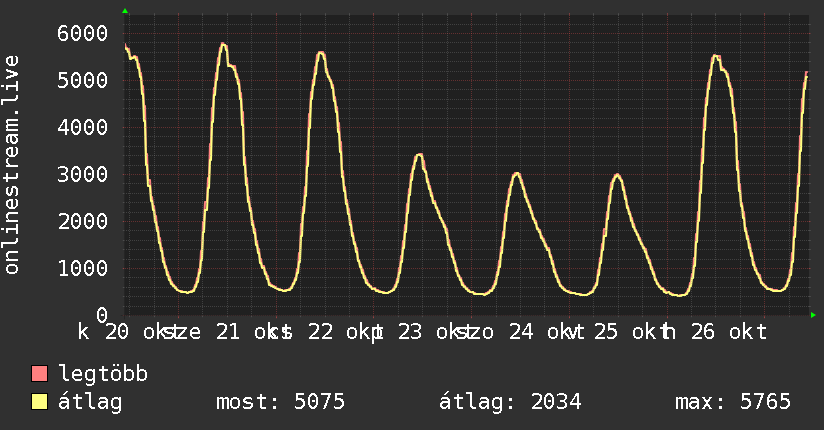824x430 pixels.
Task: Click the legtöbb legend label
Action: 103,374
